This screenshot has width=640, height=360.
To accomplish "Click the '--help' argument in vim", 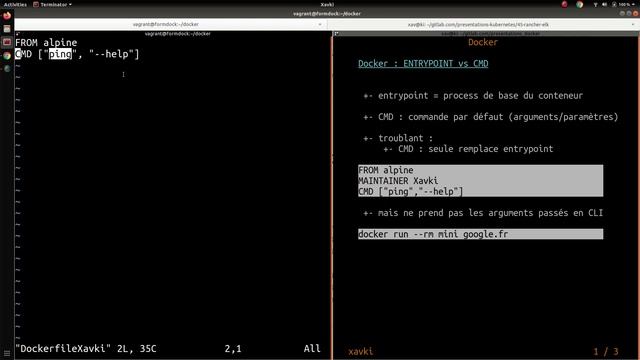I will pos(111,54).
